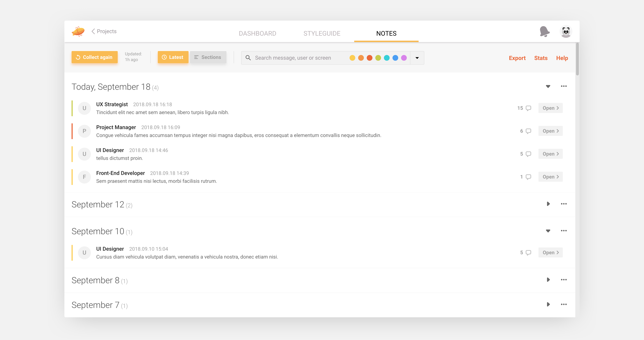This screenshot has width=644, height=340.
Task: Open the Project Manager note
Action: point(550,131)
